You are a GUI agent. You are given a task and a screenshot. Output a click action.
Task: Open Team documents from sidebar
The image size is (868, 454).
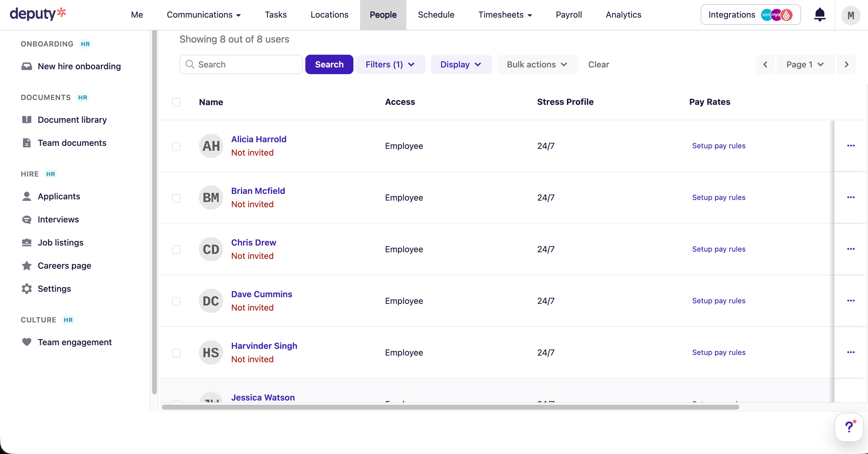pos(72,143)
